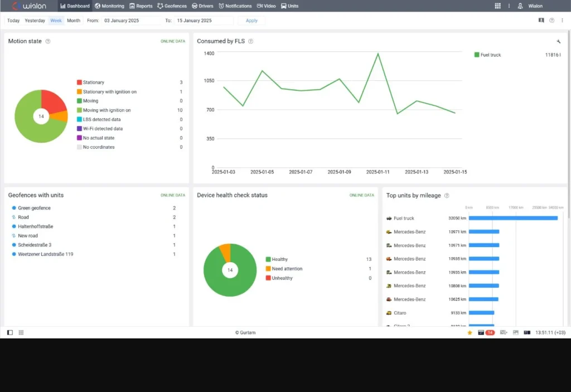The image size is (571, 392).
Task: Click the Motion state pie chart center
Action: 41,116
